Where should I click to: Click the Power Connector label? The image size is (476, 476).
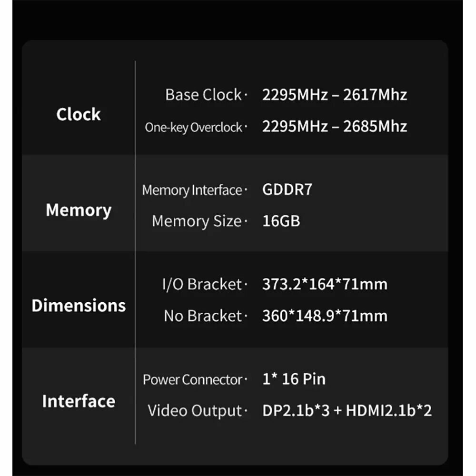192,380
